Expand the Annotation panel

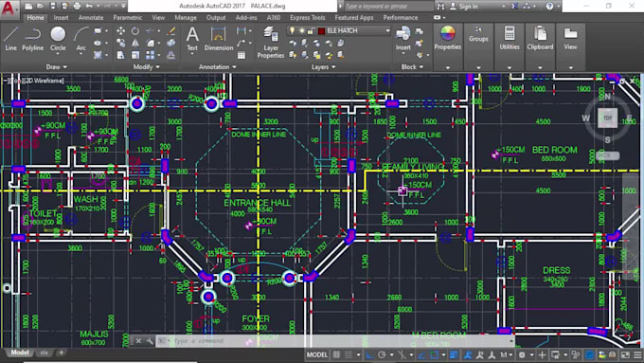[217, 66]
